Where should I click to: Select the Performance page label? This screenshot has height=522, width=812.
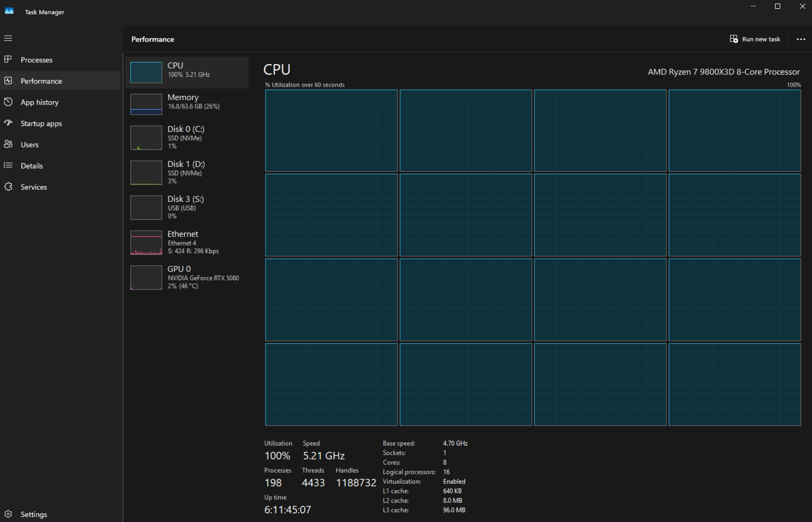tap(41, 81)
